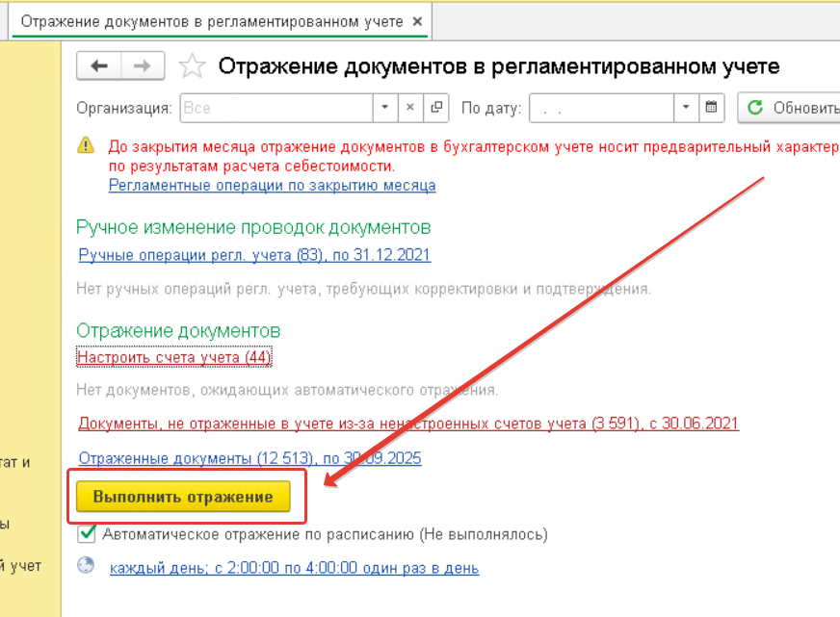Open the calendar picker for По дату

(x=712, y=108)
